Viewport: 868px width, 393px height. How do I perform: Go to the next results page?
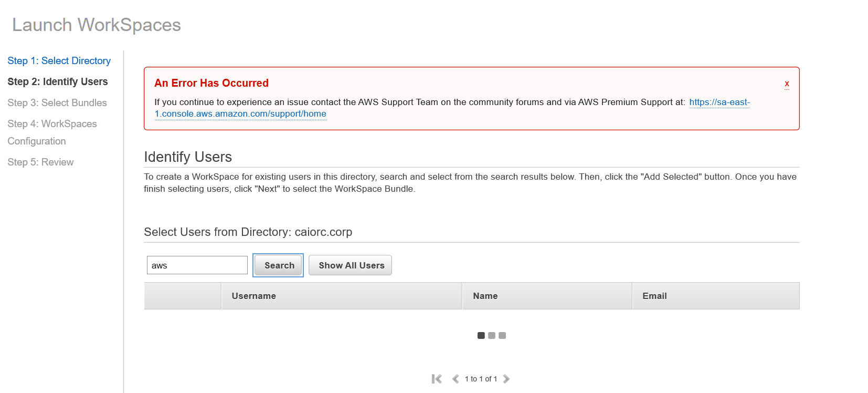pyautogui.click(x=506, y=379)
